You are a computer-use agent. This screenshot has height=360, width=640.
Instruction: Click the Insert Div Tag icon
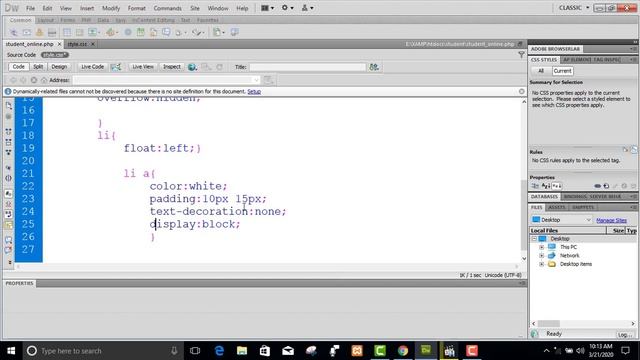80,32
